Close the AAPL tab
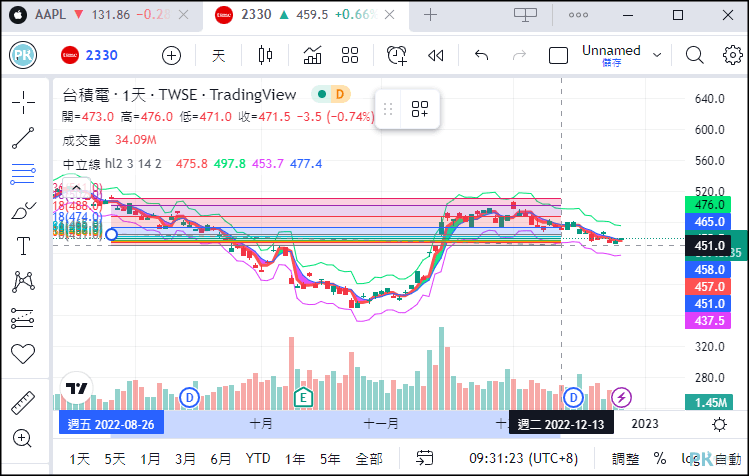This screenshot has width=749, height=476. click(183, 15)
